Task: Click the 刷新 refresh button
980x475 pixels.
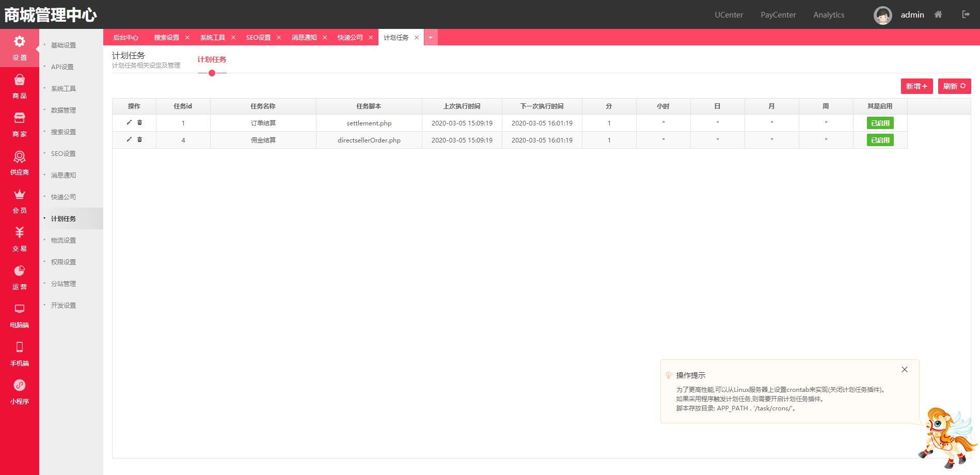Action: pyautogui.click(x=954, y=86)
